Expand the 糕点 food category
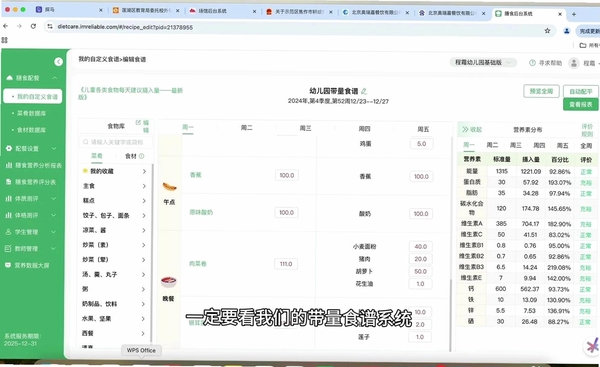The image size is (600, 367). pos(144,201)
